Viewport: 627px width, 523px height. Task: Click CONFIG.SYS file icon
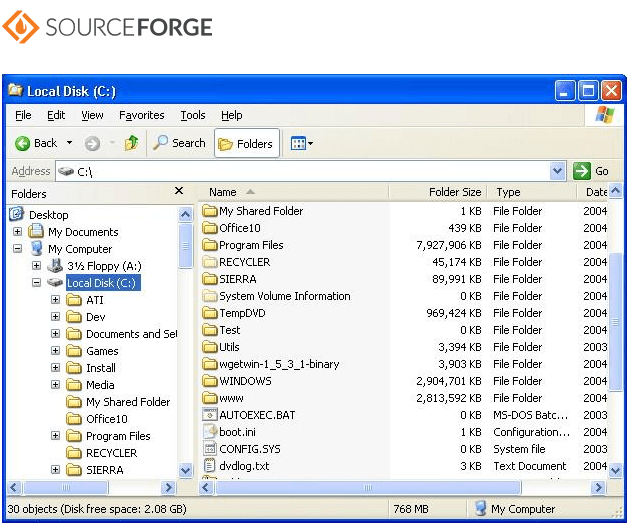210,449
